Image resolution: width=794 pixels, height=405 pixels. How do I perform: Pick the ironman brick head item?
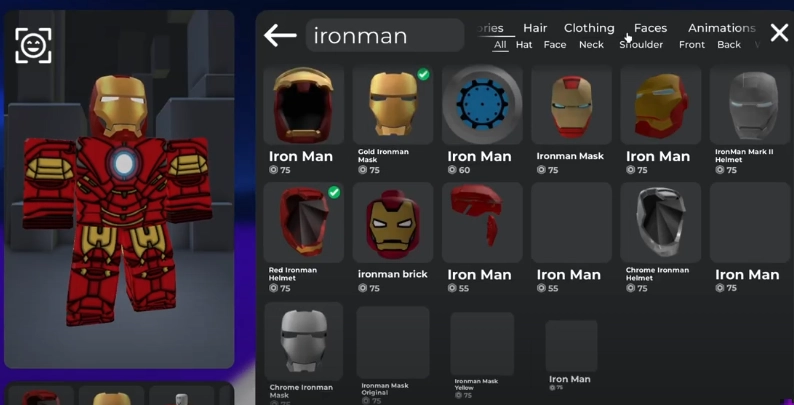pyautogui.click(x=393, y=223)
